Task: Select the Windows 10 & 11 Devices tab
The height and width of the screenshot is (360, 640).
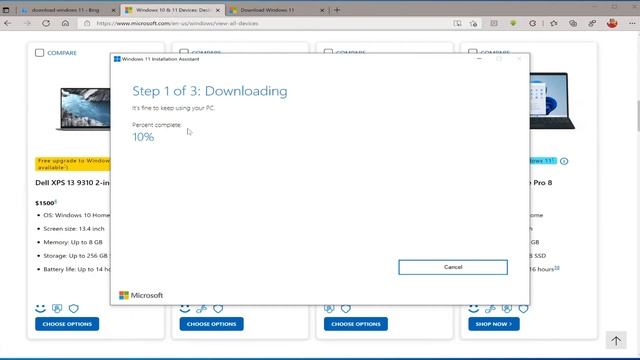Action: tap(172, 10)
